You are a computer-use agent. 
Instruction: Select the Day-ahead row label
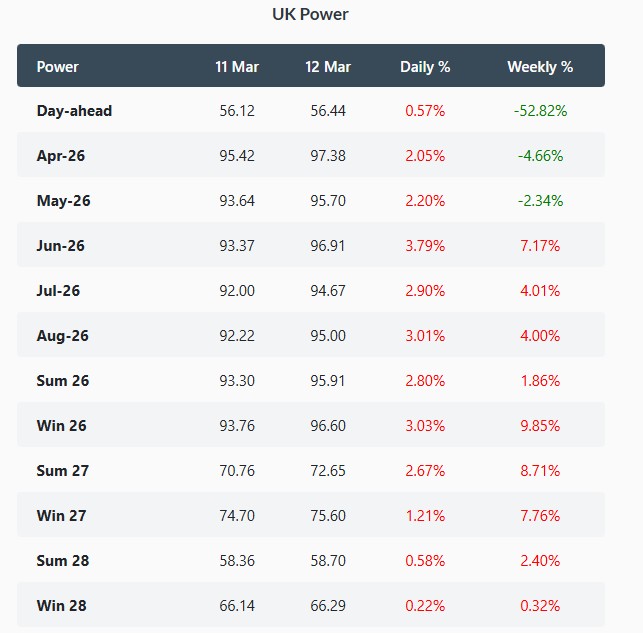[x=74, y=111]
